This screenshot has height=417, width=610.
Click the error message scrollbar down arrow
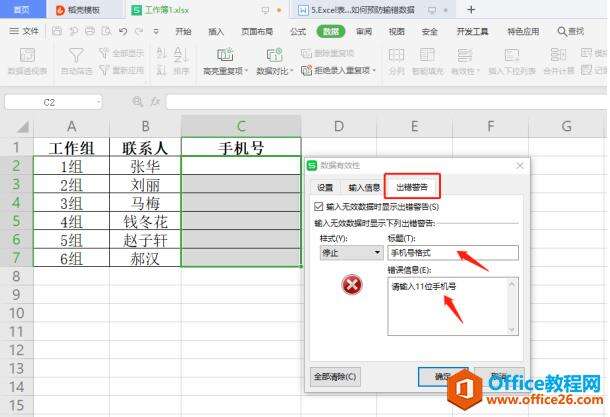[x=512, y=330]
